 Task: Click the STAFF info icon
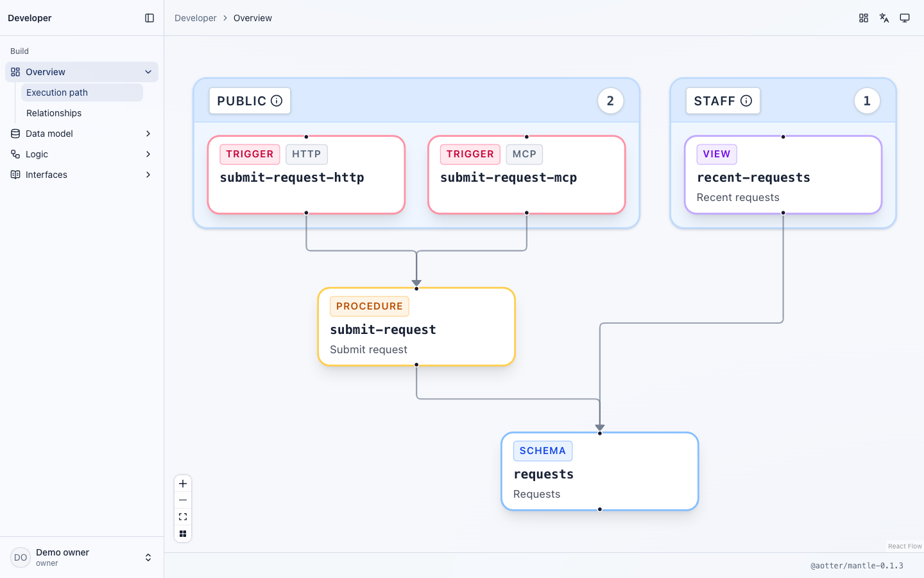746,101
